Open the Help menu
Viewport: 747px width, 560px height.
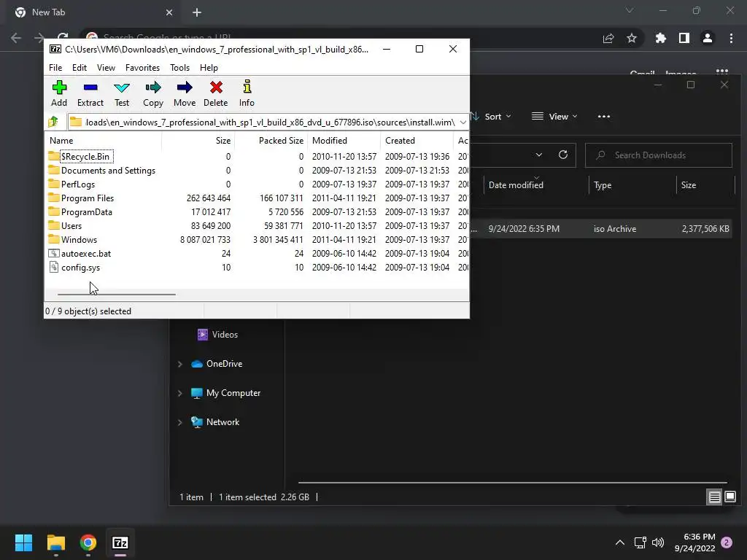[209, 68]
